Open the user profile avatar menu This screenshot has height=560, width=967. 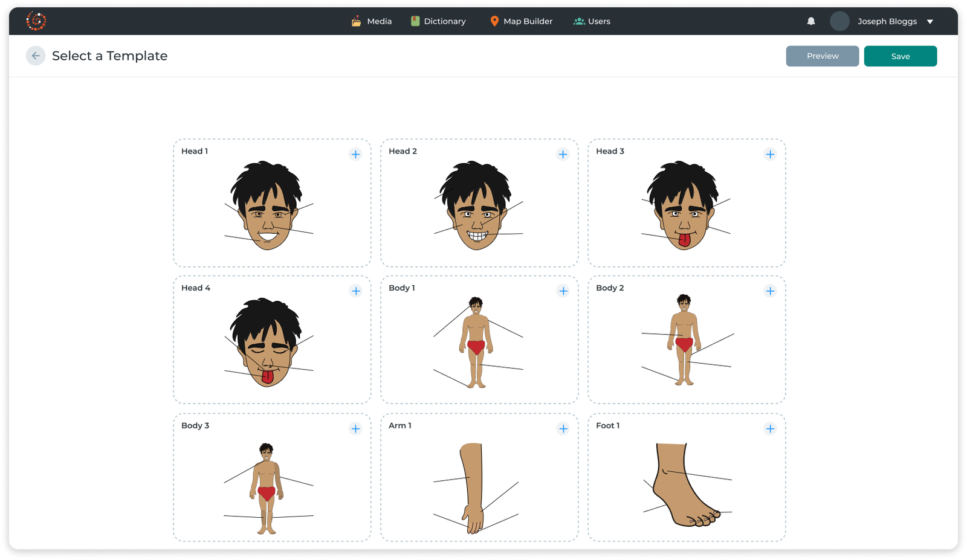click(840, 21)
